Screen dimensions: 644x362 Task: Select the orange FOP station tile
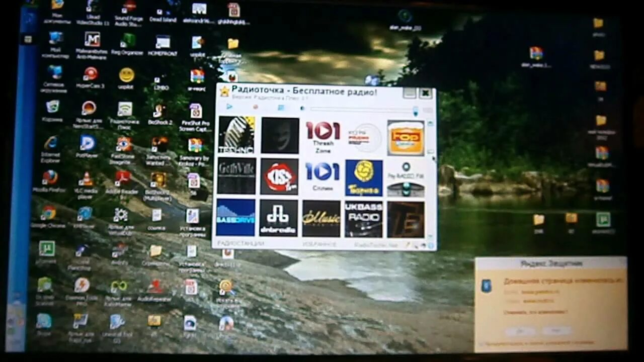tap(406, 138)
